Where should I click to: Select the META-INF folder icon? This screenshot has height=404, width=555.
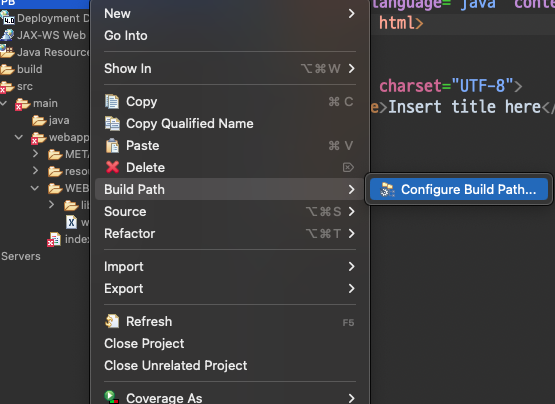[x=55, y=154]
